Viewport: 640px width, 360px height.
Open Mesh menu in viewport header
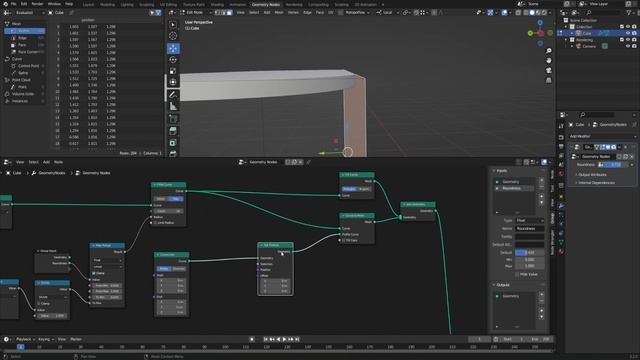tap(279, 13)
